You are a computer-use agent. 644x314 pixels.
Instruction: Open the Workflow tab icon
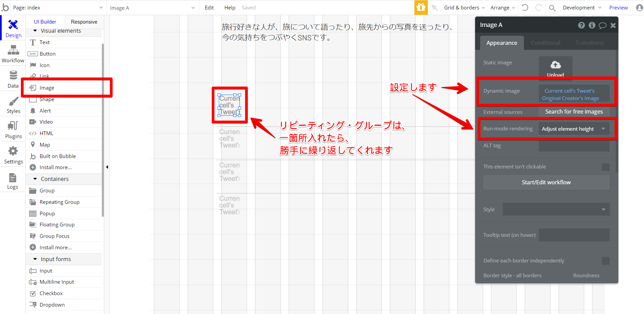[13, 50]
